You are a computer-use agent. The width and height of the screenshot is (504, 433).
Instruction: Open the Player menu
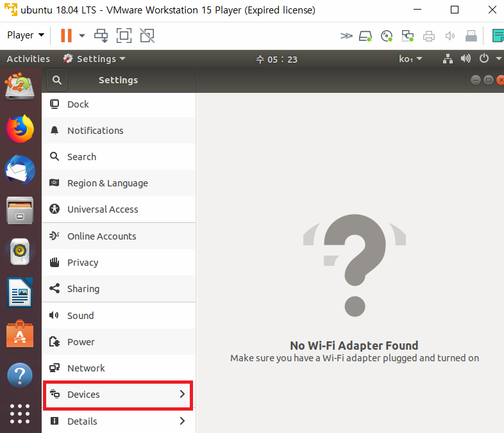[x=26, y=35]
